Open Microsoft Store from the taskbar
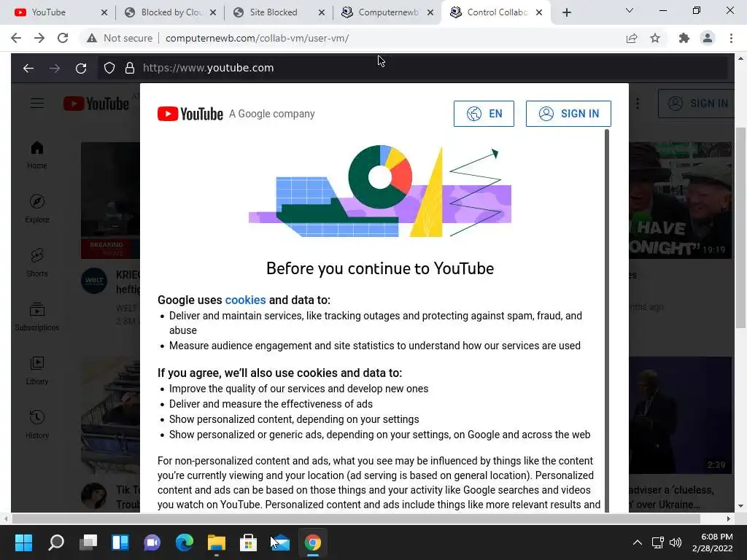 coord(248,542)
